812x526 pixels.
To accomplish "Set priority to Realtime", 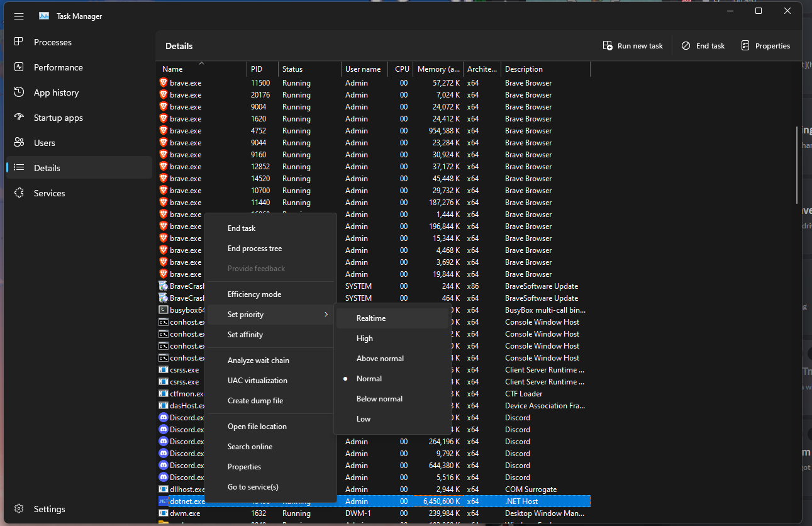I will 392,318.
